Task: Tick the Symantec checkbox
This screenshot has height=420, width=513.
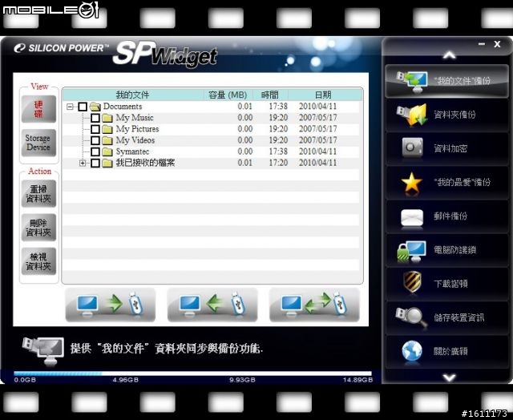Action: click(95, 151)
